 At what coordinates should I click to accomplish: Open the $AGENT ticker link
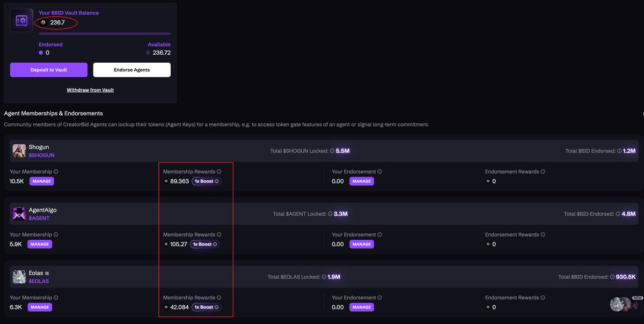point(39,218)
